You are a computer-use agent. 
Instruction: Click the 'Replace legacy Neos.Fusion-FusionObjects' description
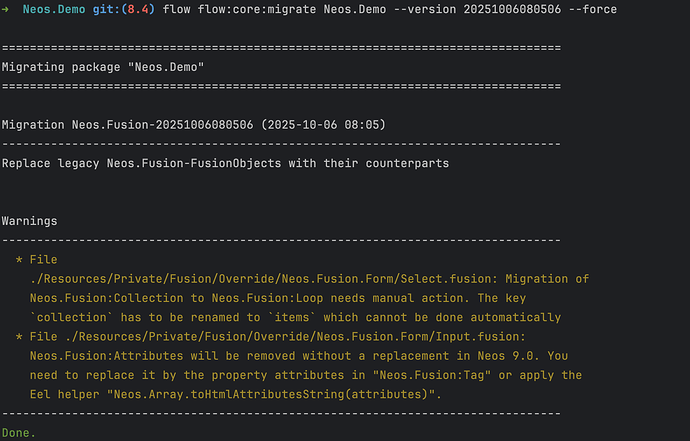pyautogui.click(x=225, y=162)
